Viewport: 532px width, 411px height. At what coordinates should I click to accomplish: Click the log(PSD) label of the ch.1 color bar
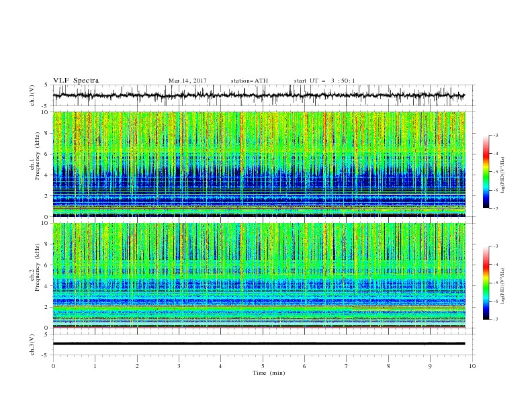(x=503, y=175)
